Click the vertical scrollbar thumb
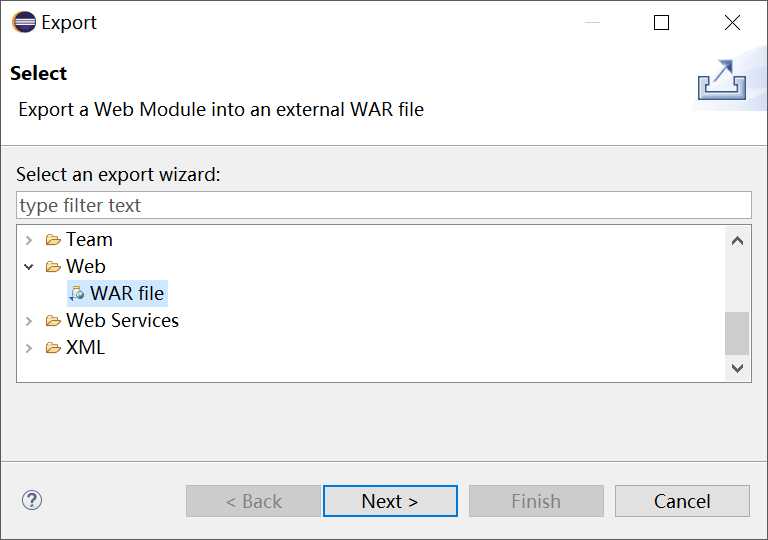The image size is (768, 540). click(x=737, y=333)
